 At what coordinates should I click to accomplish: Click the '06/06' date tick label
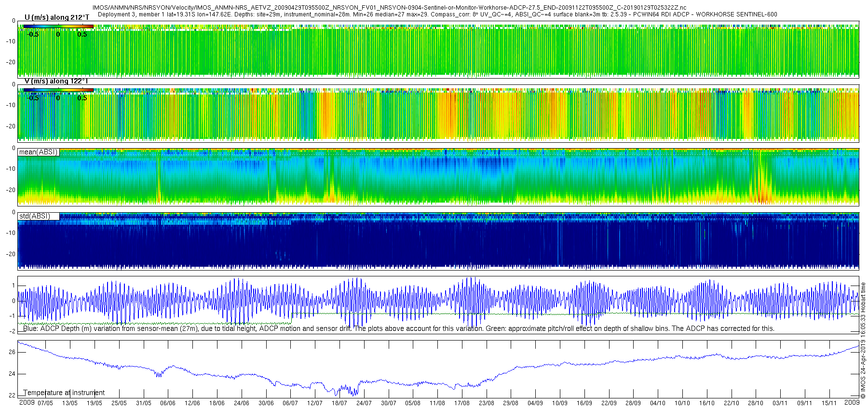(x=168, y=403)
